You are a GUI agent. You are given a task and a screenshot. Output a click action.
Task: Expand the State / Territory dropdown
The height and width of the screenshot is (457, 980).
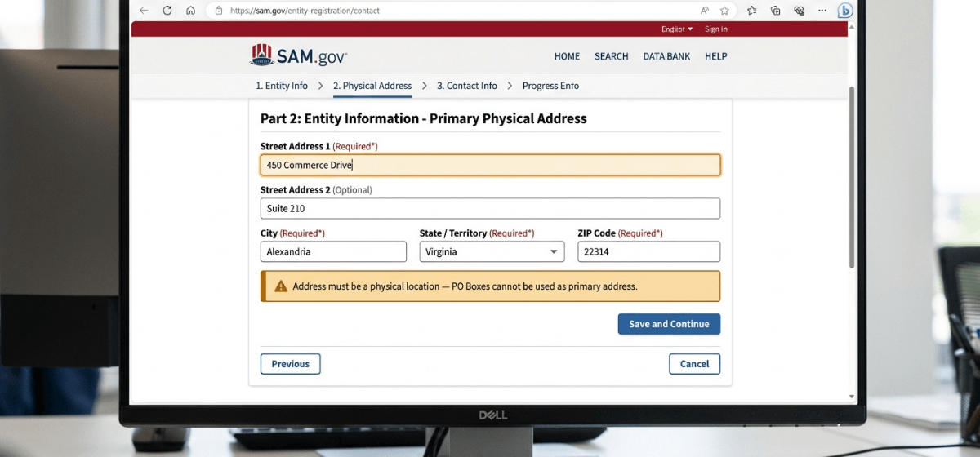point(492,251)
